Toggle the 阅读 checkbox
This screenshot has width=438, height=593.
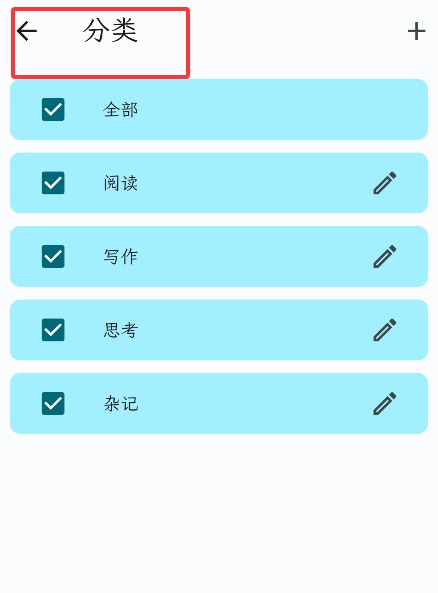(x=53, y=183)
